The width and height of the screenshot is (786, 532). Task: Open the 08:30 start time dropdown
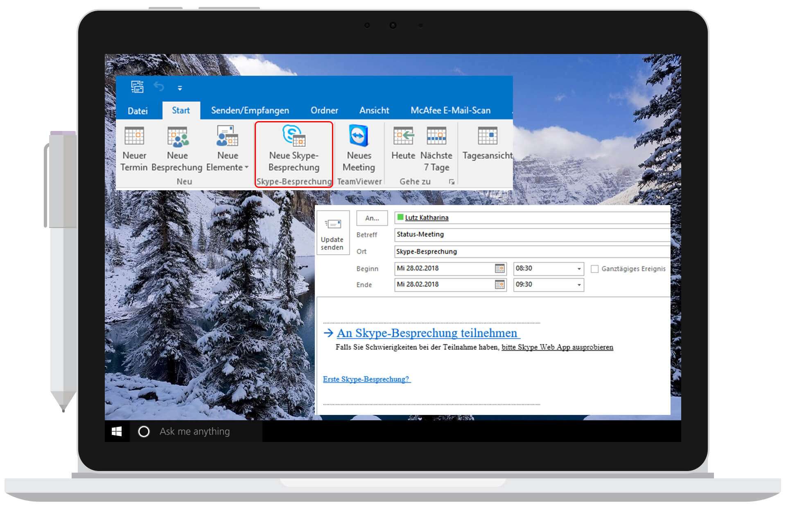tap(579, 269)
